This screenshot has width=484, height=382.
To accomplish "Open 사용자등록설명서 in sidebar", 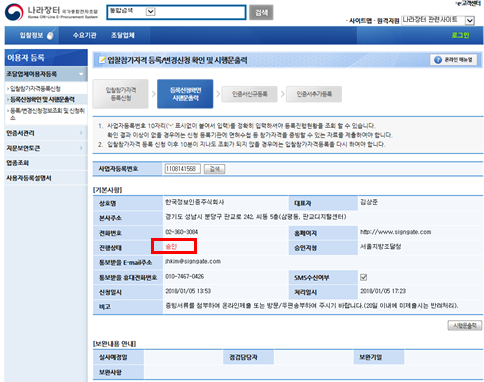I will pos(29,178).
